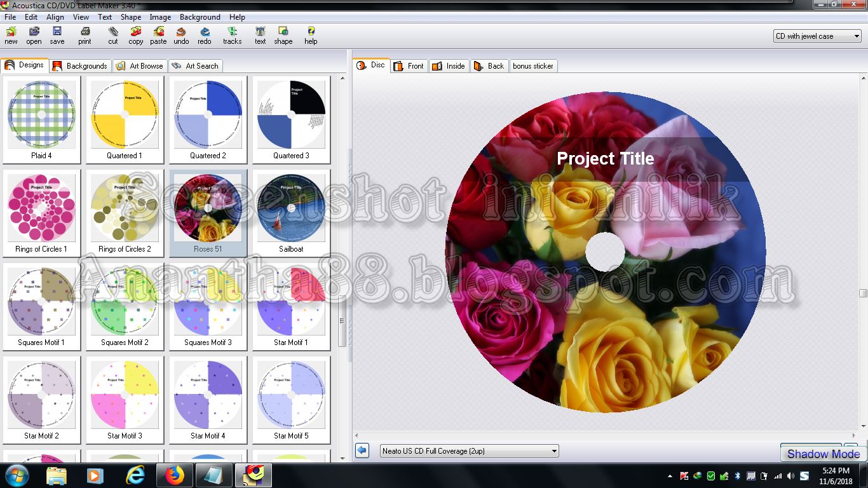Screen dimensions: 868x488
Task: Open the tracks tool icon
Action: [232, 35]
